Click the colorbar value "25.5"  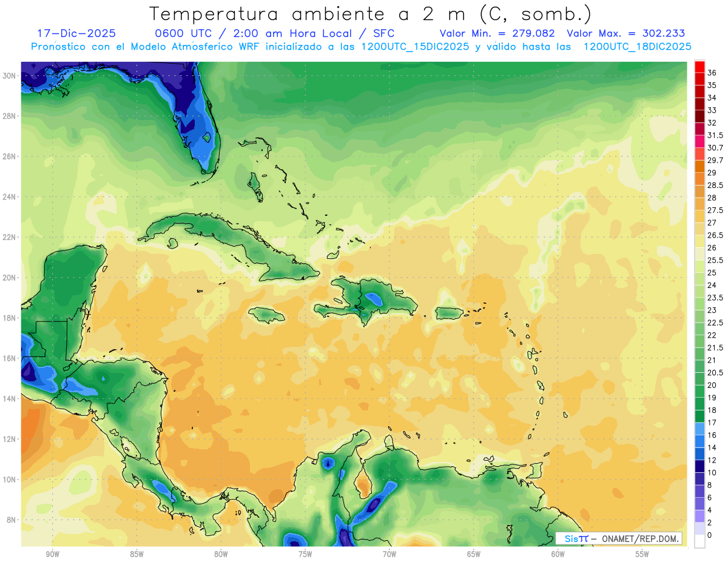[x=715, y=260]
